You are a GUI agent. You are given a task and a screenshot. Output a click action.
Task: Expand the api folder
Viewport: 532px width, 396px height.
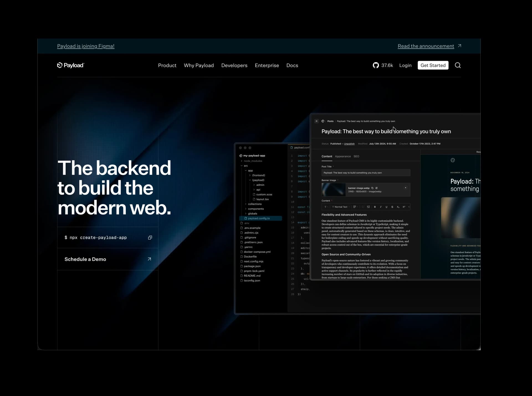(x=254, y=190)
